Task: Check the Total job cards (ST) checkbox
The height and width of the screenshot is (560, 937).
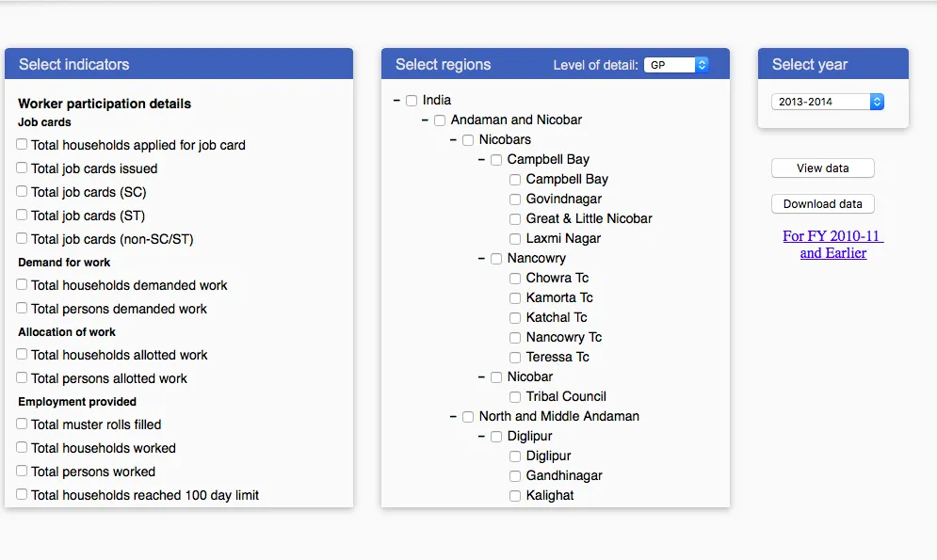Action: pyautogui.click(x=22, y=216)
